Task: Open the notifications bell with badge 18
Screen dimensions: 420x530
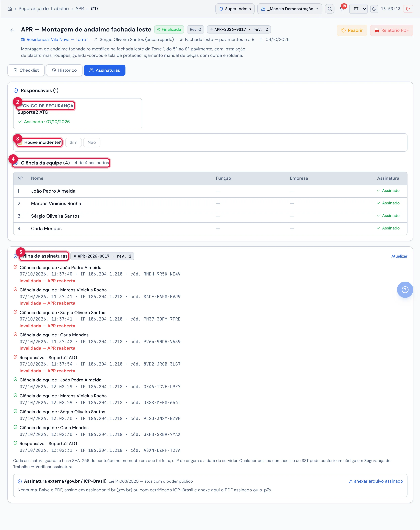Action: point(342,9)
